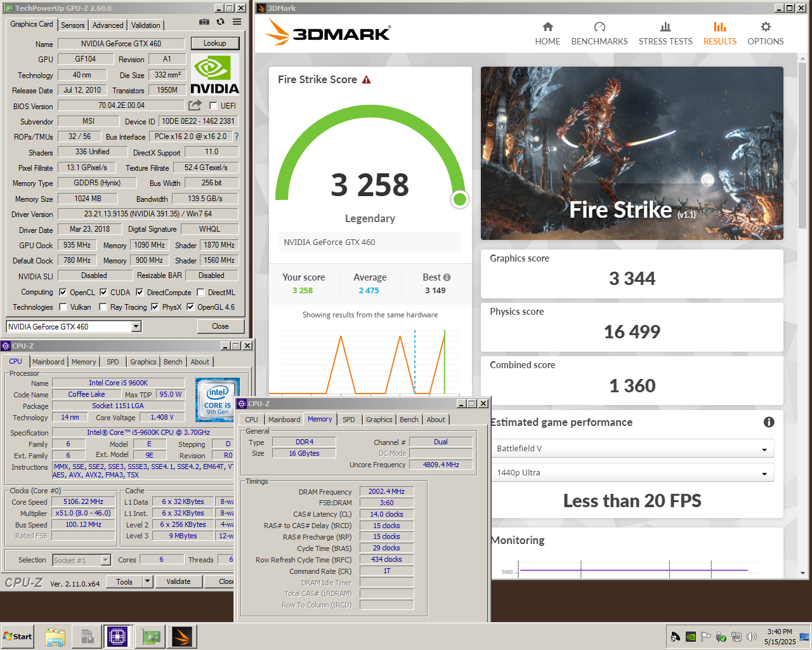The width and height of the screenshot is (812, 650).
Task: Open the file explorer taskbar icon
Action: point(55,637)
